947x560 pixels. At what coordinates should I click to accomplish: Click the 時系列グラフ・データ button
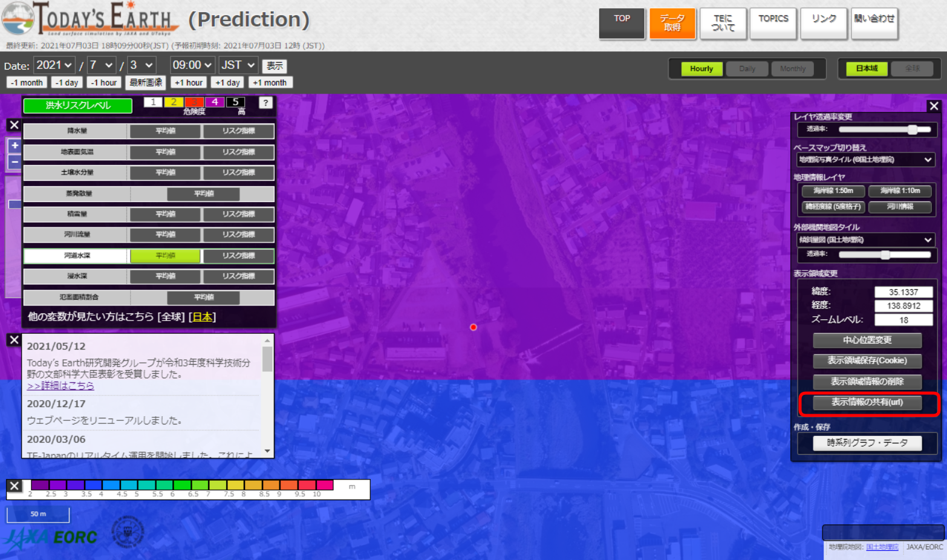(867, 443)
